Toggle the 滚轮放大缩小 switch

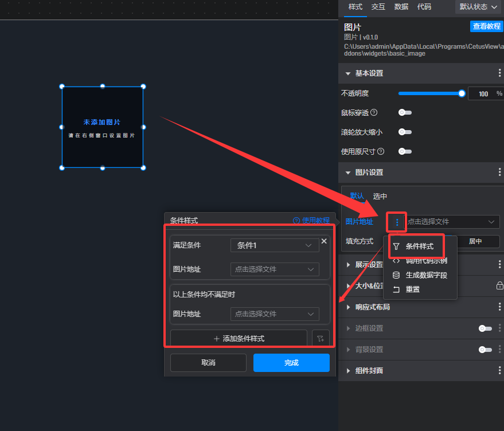[405, 132]
